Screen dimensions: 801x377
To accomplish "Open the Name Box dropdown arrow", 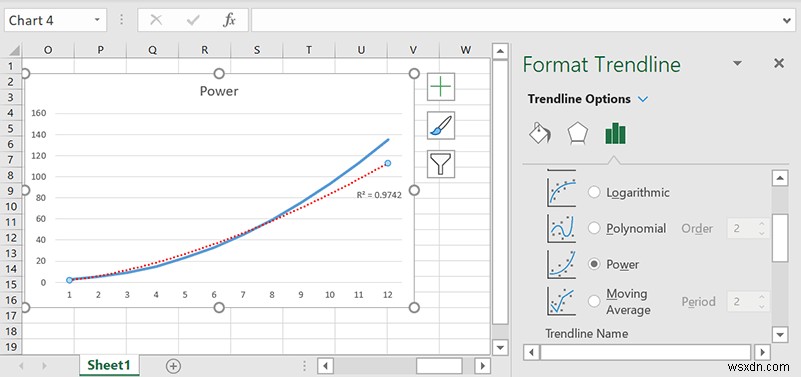I will pyautogui.click(x=97, y=20).
